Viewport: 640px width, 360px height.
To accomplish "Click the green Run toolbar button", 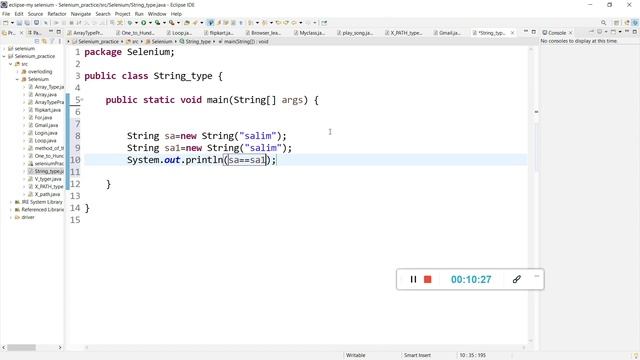I will (x=144, y=23).
